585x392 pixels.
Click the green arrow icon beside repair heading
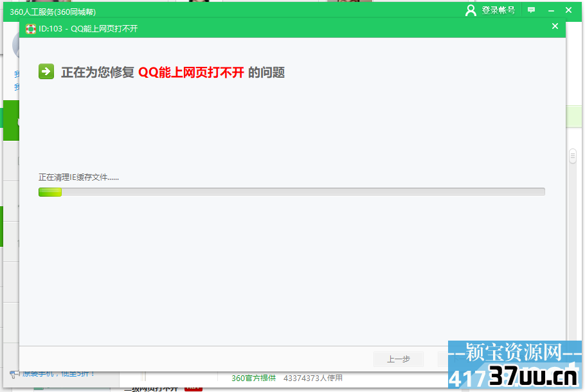(46, 71)
